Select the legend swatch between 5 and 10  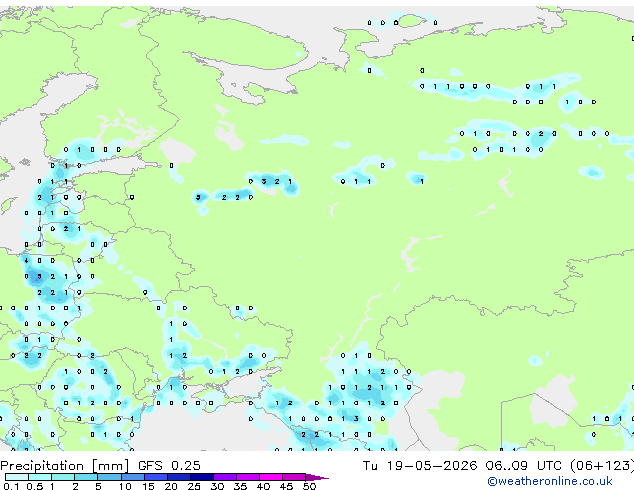pyautogui.click(x=110, y=477)
